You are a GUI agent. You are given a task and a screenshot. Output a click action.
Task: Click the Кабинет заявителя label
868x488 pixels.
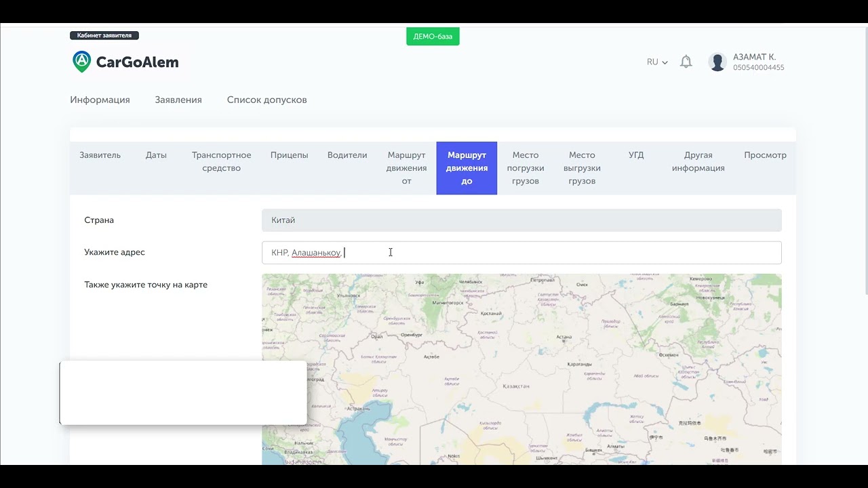[104, 35]
